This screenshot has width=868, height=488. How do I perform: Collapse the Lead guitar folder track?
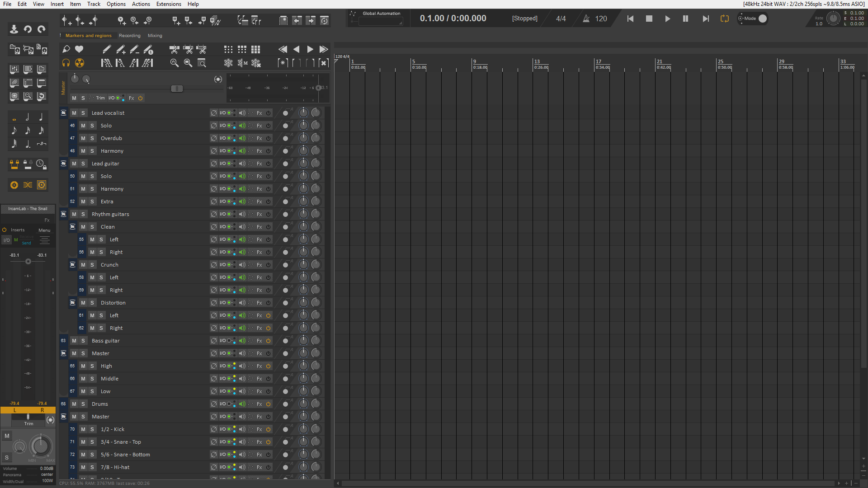(63, 164)
